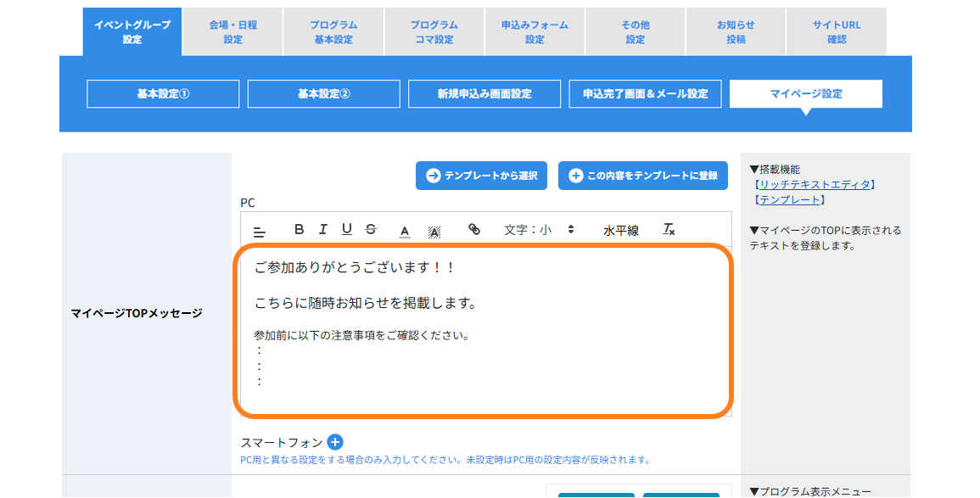Open the text color picker
Screen dimensions: 980x498
(x=405, y=232)
